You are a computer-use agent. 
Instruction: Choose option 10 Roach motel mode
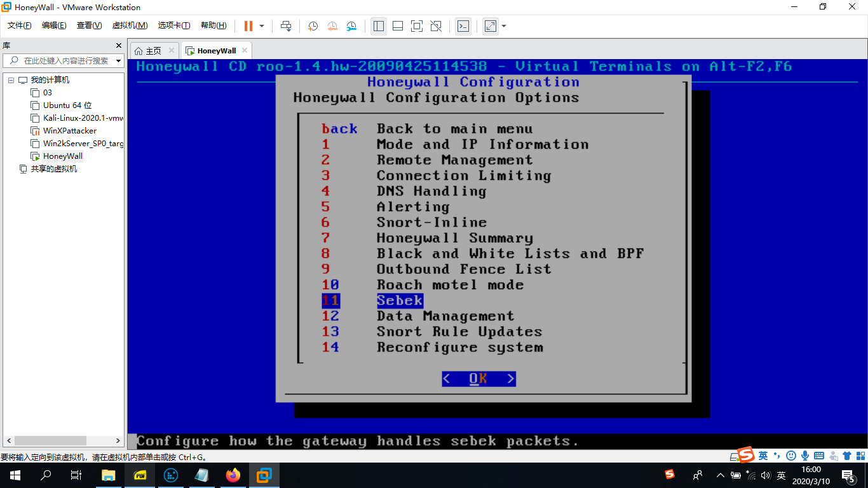[x=423, y=285]
